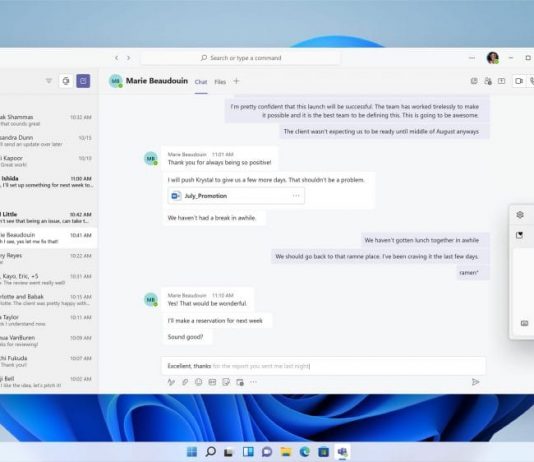Click the message compose box
The width and height of the screenshot is (534, 462).
click(x=324, y=366)
